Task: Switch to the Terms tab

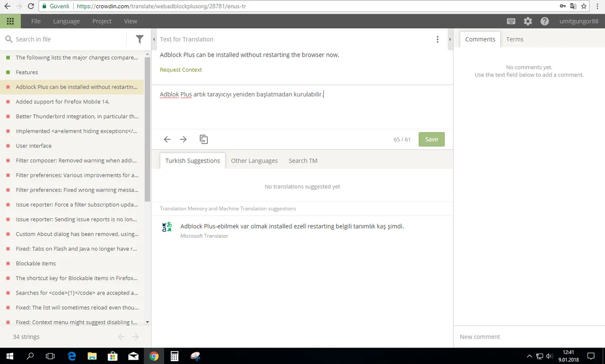Action: point(515,39)
